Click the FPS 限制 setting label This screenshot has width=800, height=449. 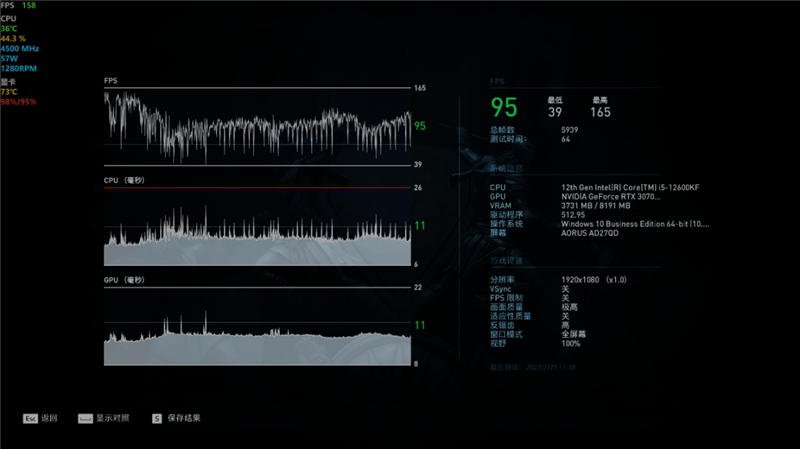coord(506,298)
